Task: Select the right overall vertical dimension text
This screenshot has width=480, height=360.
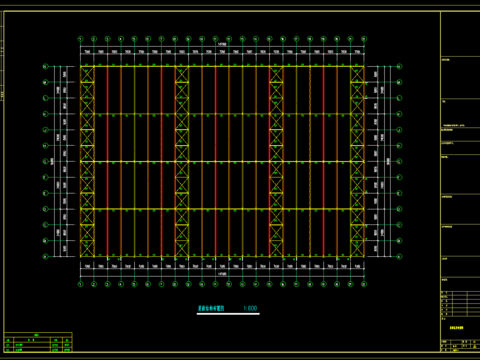Action: pos(388,161)
